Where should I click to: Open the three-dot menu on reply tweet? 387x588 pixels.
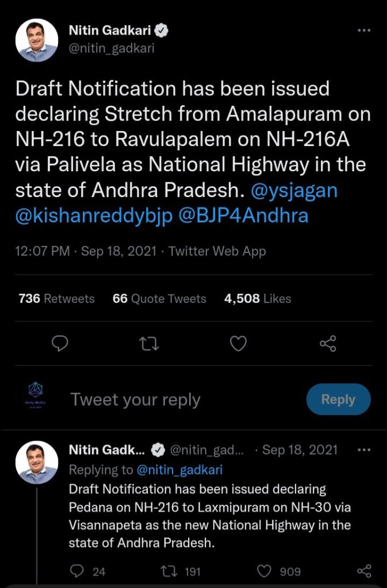point(363,449)
